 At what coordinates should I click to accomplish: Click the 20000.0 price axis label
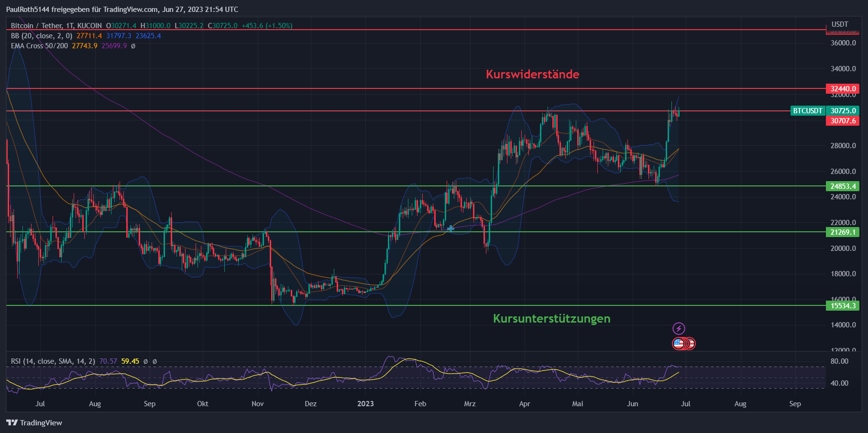click(843, 249)
